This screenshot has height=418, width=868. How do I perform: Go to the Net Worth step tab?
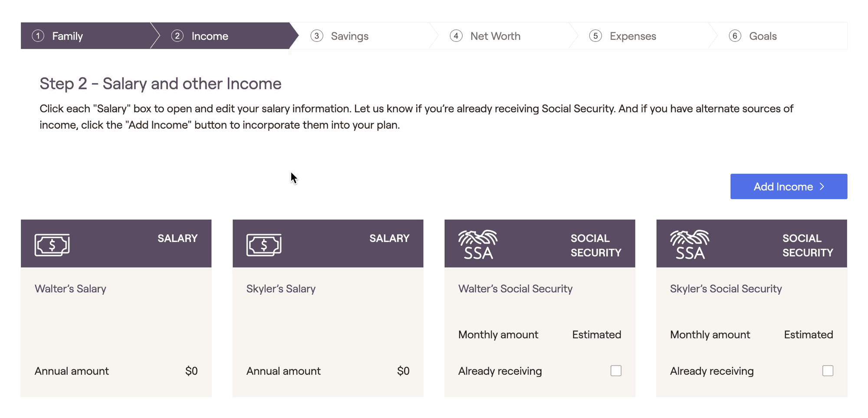point(495,36)
